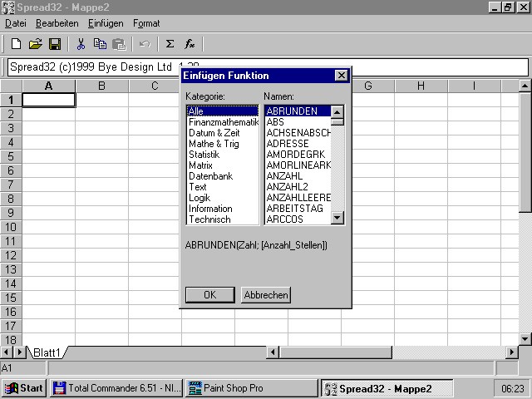Viewport: 532px width, 399px height.
Task: Click the Spread32 - Mappe2 taskbar button
Action: click(x=387, y=388)
